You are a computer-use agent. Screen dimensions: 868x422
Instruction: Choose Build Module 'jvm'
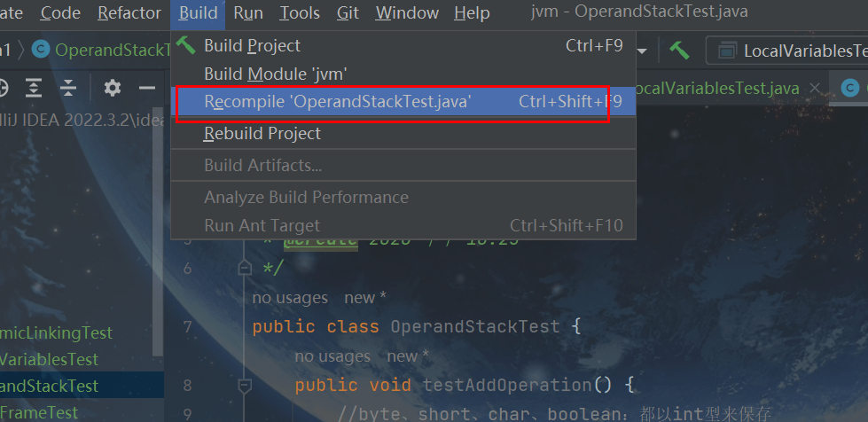click(275, 74)
